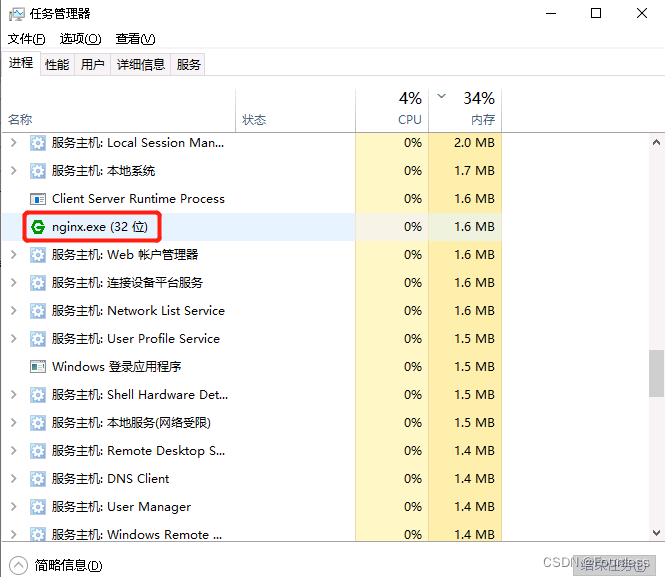Screen dimensions: 665x577
Task: Click gear icon of Shell Hardware Detection row
Action: (38, 395)
